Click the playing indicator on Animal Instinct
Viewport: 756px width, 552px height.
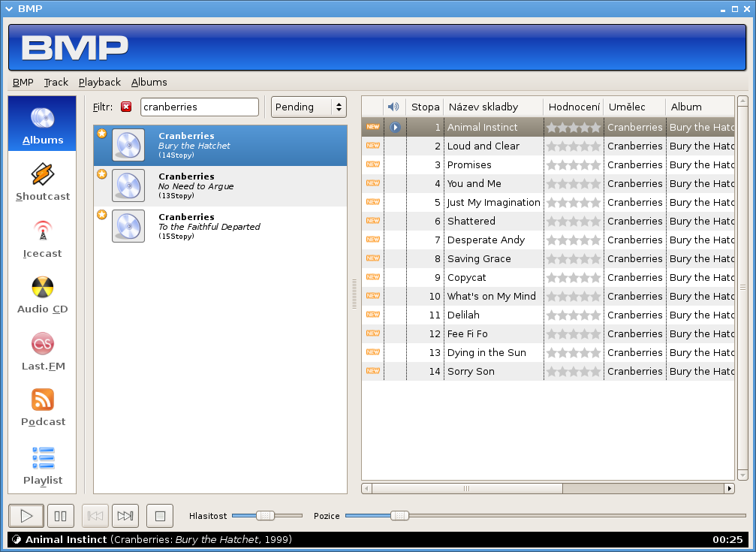point(395,128)
